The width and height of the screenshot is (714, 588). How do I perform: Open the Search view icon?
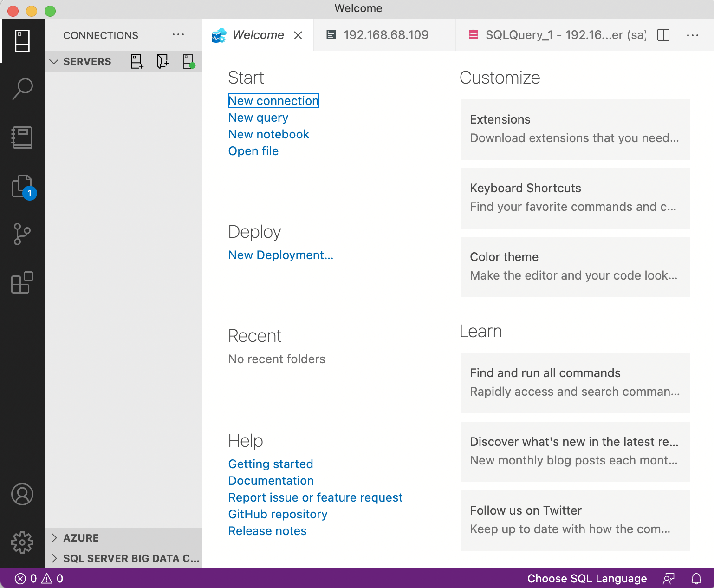point(22,89)
